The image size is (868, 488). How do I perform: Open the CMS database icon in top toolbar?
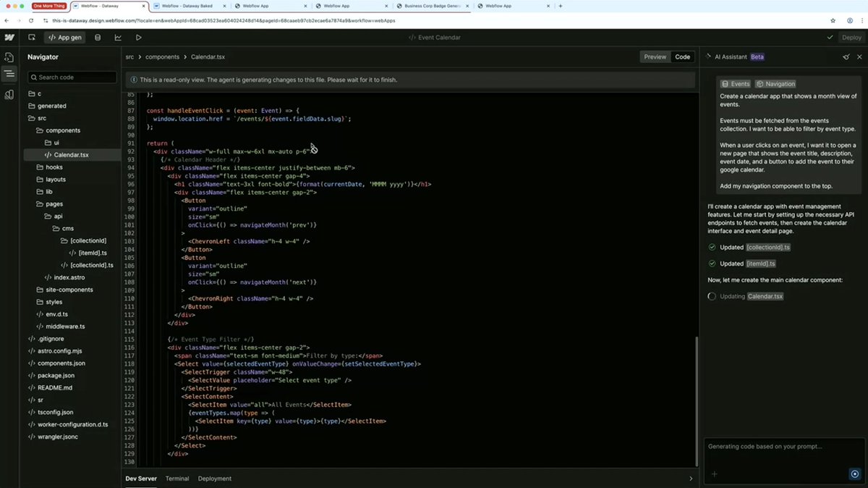98,37
